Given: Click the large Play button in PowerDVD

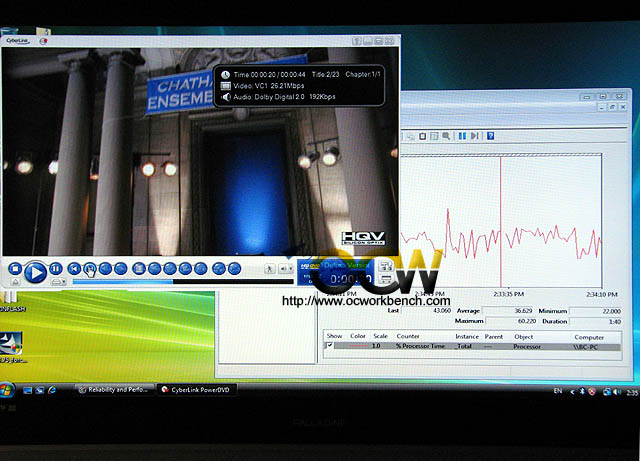Looking at the screenshot, I should pyautogui.click(x=36, y=272).
